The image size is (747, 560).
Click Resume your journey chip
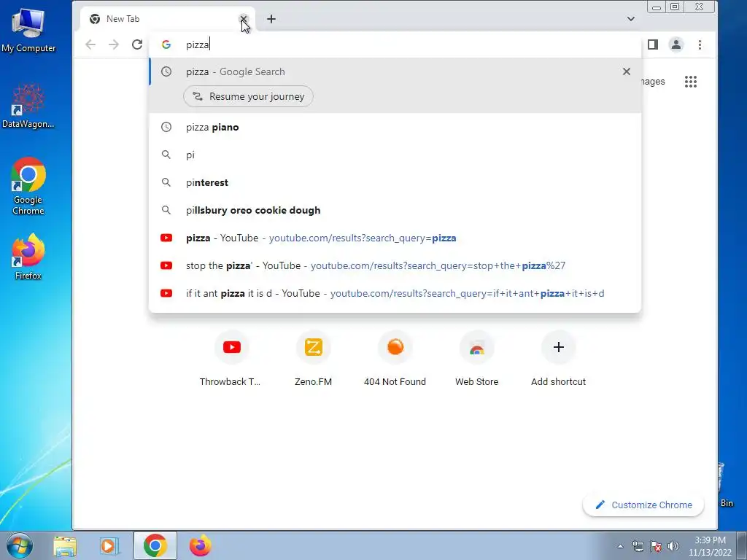tap(248, 96)
